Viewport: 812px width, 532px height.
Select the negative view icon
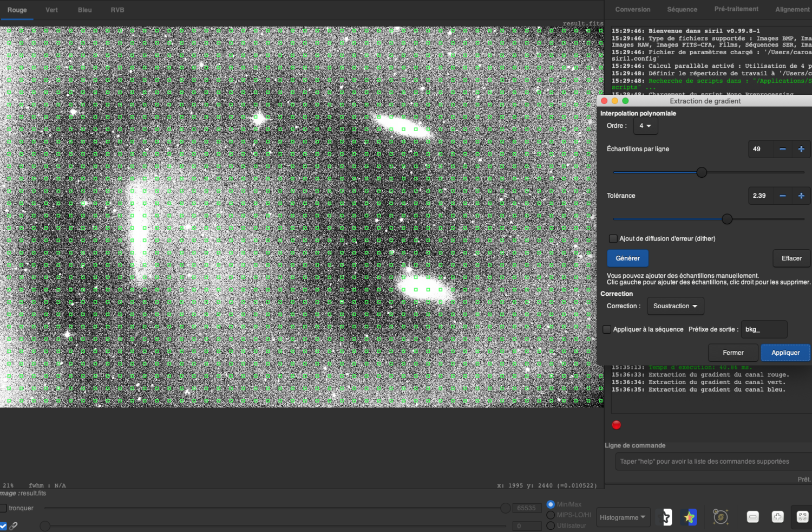pos(665,517)
